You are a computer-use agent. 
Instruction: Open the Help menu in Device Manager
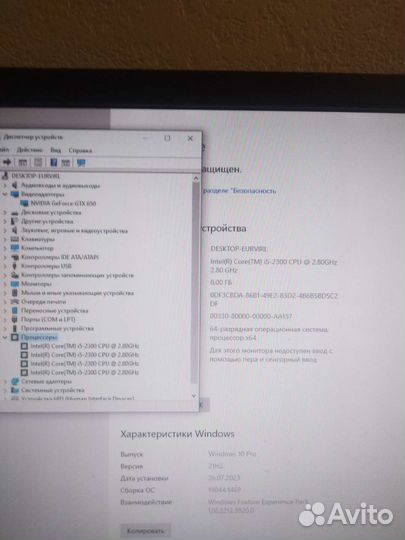tap(80, 150)
